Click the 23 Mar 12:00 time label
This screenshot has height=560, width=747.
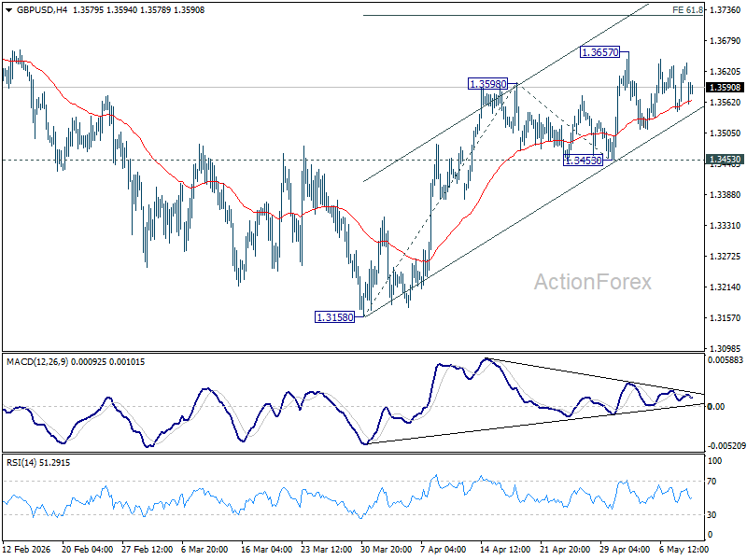click(x=326, y=550)
